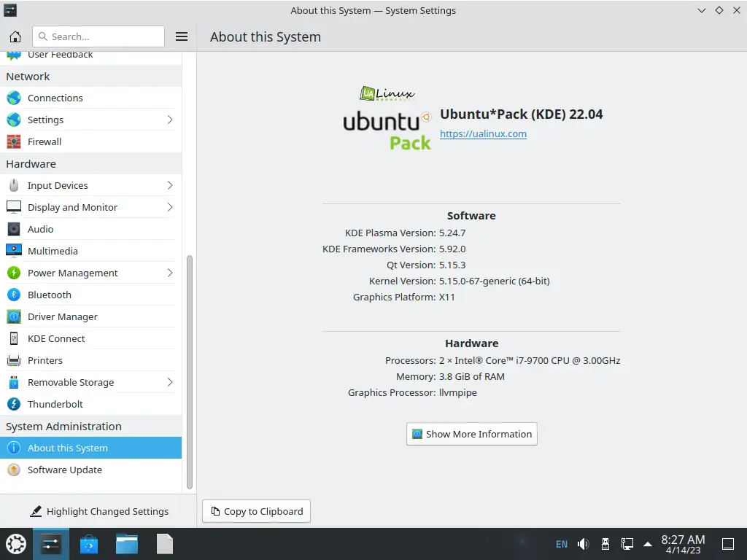This screenshot has height=560, width=747.
Task: Click the User Feedback sidebar entry
Action: (x=90, y=57)
